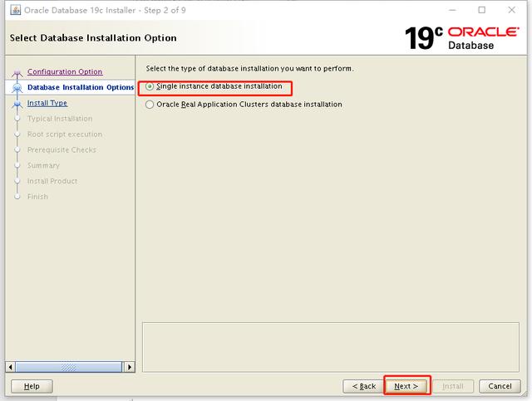Minimize the Oracle installer window

click(452, 10)
